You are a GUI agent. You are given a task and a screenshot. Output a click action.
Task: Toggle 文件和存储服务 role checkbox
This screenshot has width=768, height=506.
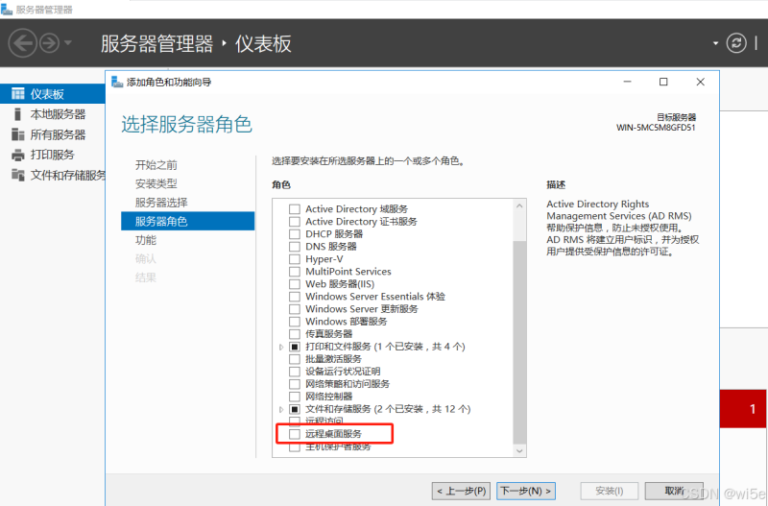click(294, 409)
